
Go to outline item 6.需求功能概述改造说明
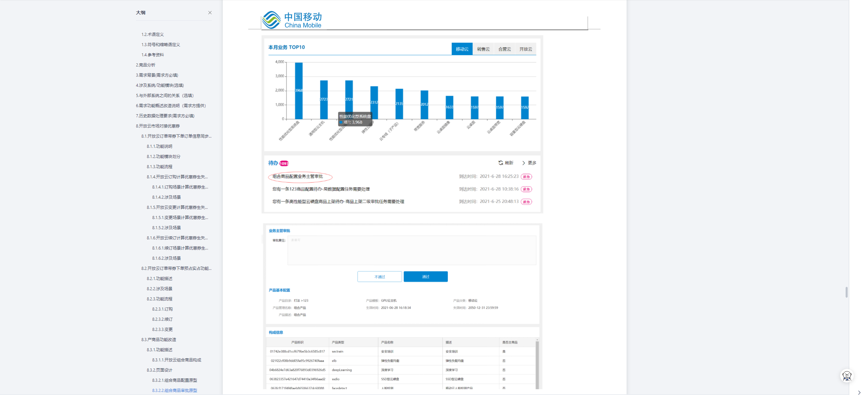point(171,105)
